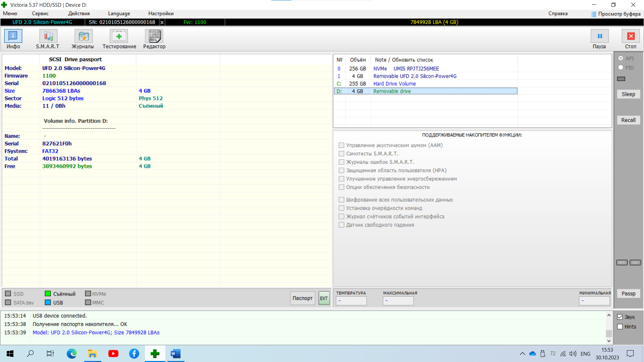Click the USB blue indicator
Screen dimensions: 644x362
pos(48,302)
